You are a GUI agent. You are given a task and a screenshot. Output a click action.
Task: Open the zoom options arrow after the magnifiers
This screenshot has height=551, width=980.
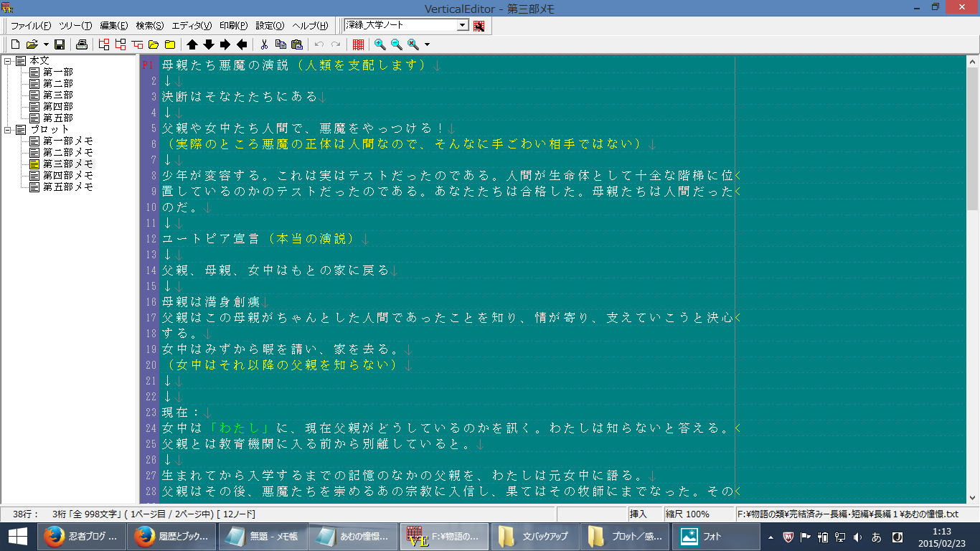428,44
